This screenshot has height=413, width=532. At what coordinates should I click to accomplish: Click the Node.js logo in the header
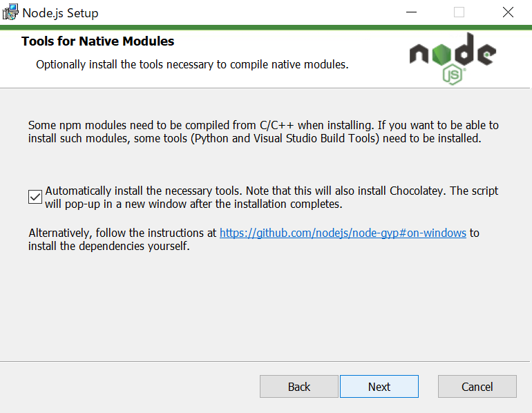click(x=452, y=55)
